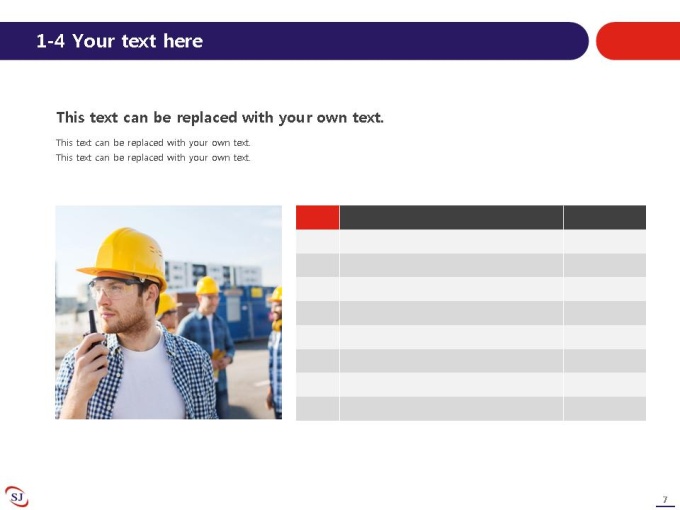The width and height of the screenshot is (680, 510).
Task: Click first row's rightmost table cell
Action: point(605,242)
